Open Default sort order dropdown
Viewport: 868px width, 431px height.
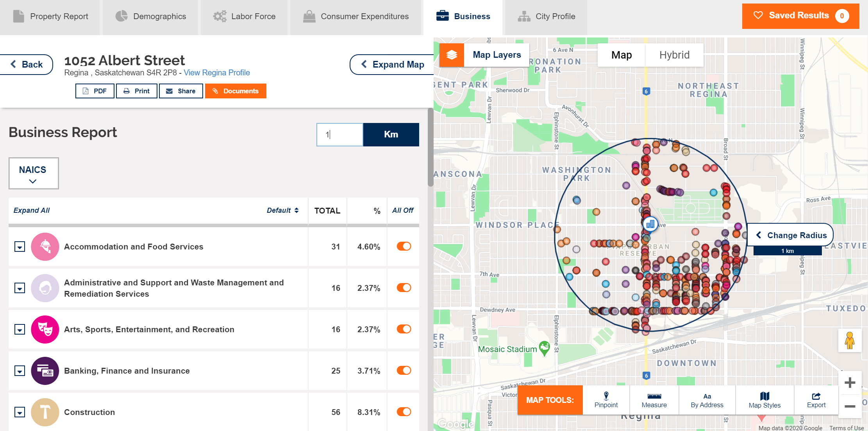[x=282, y=210]
